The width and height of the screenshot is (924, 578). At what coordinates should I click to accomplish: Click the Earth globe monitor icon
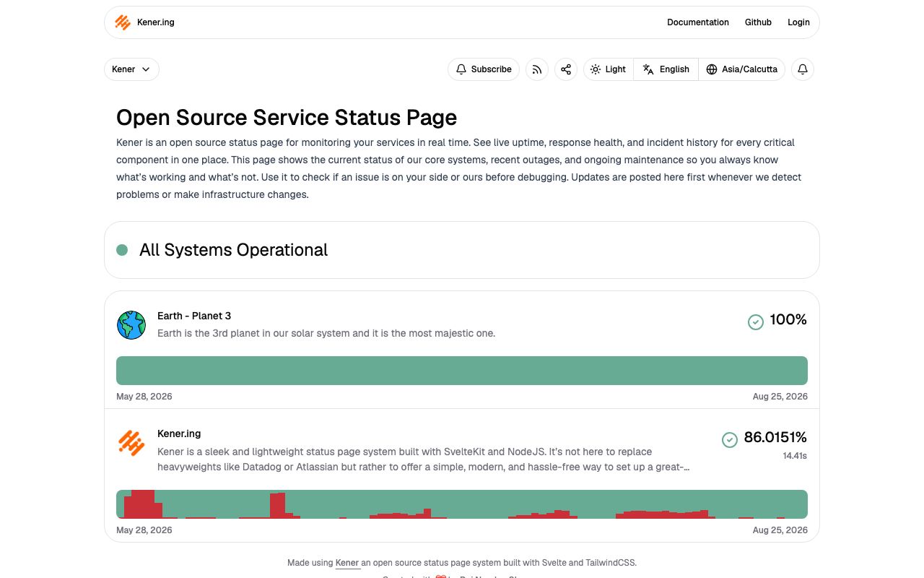[x=131, y=325]
